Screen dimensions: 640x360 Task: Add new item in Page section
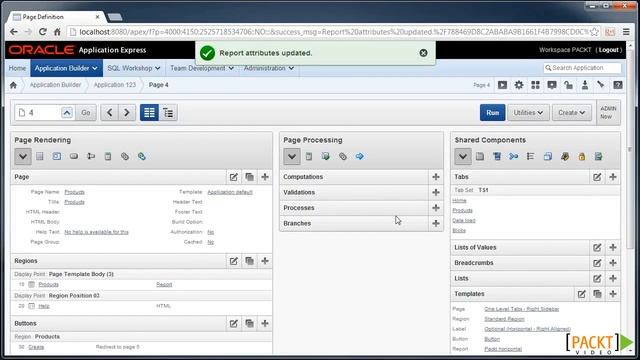point(265,177)
